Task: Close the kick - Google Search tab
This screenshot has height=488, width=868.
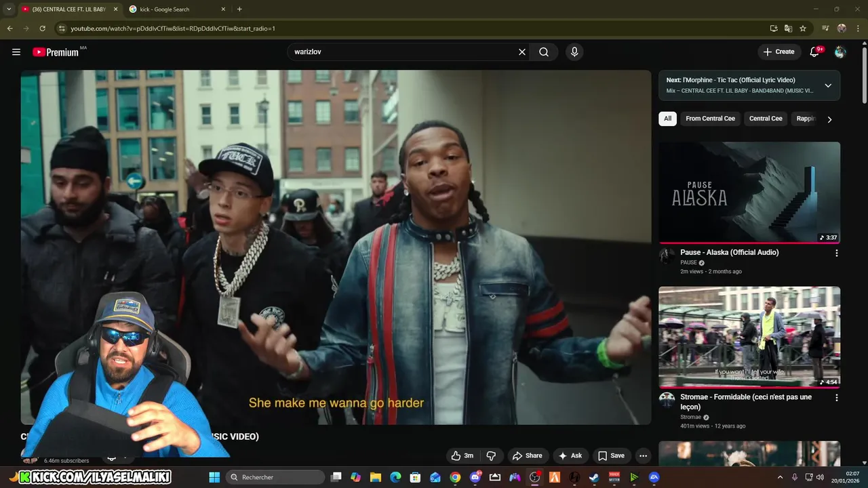Action: [x=223, y=9]
